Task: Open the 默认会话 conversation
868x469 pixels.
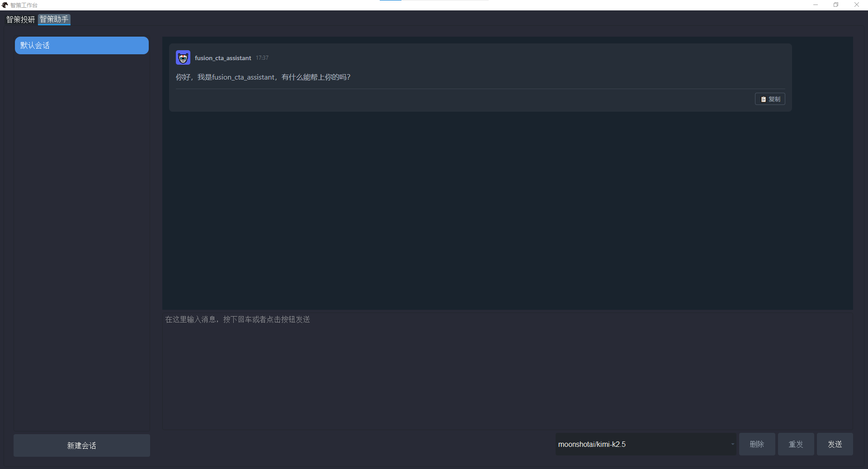Action: (x=82, y=46)
